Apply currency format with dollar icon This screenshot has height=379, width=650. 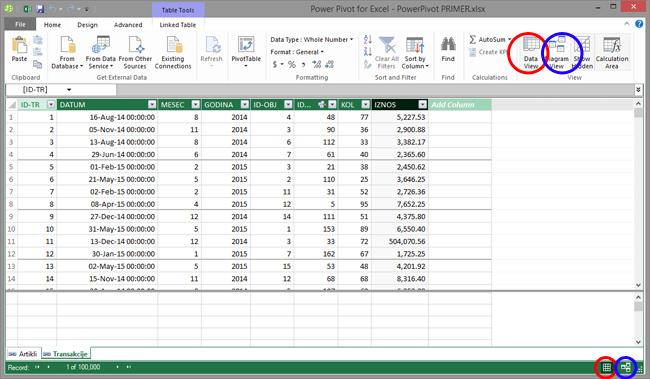coord(274,64)
